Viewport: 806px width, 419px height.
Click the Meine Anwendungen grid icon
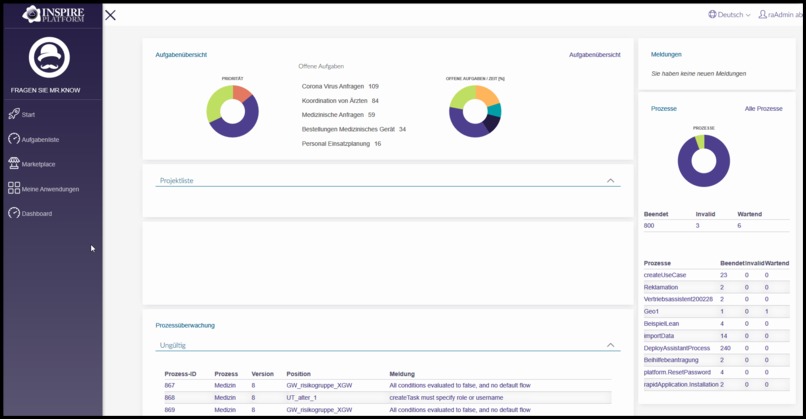pyautogui.click(x=14, y=188)
